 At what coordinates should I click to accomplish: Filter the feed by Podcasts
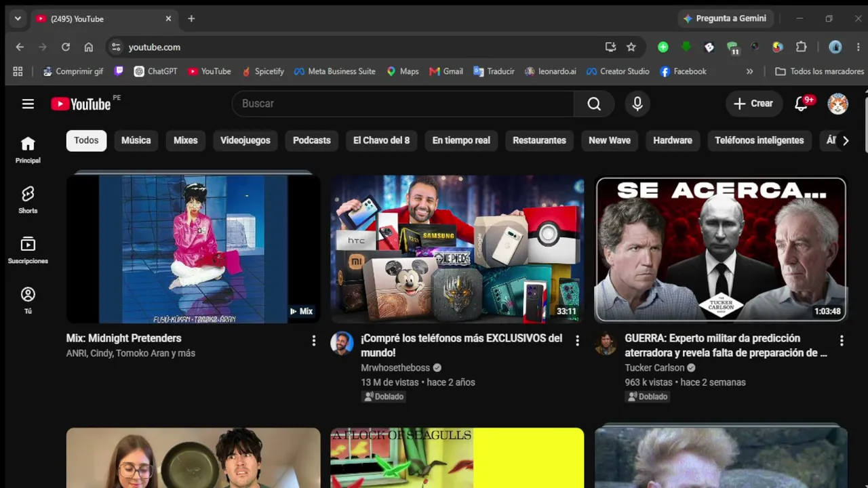click(x=312, y=140)
